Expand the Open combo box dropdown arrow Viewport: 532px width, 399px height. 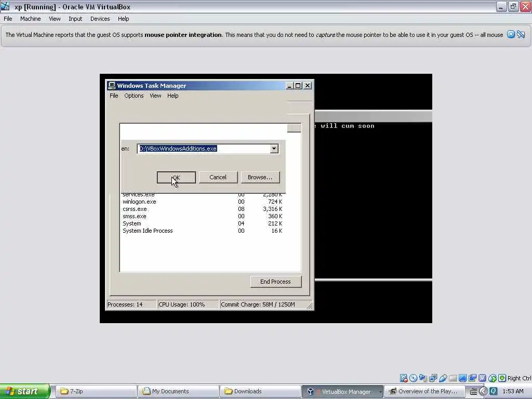pos(274,149)
